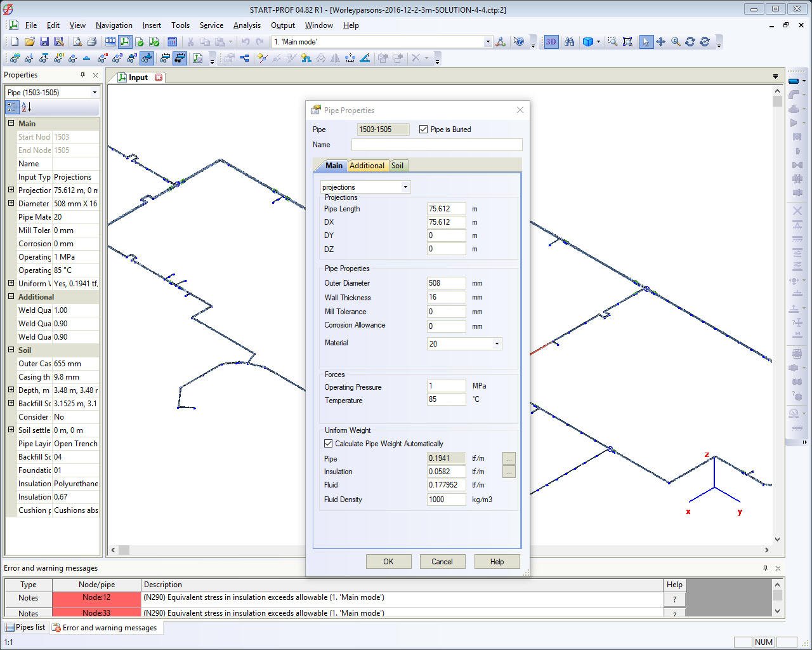Screen dimensions: 812x650
Task: Click the binoculars find icon
Action: click(569, 42)
